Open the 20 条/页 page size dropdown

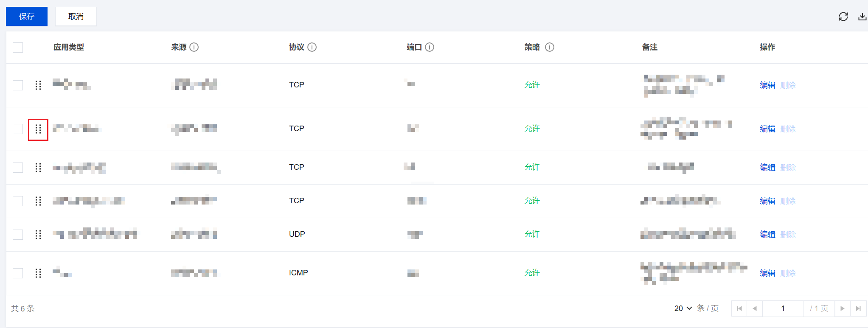(683, 308)
